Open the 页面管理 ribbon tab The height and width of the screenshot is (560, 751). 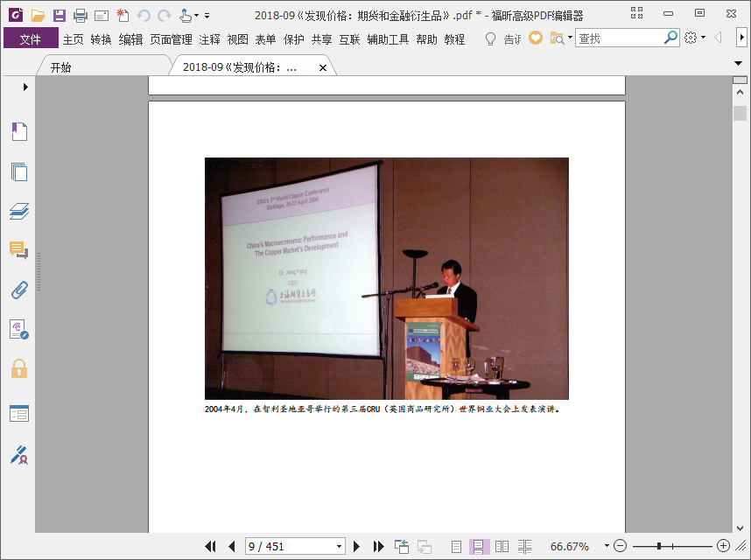pos(171,39)
